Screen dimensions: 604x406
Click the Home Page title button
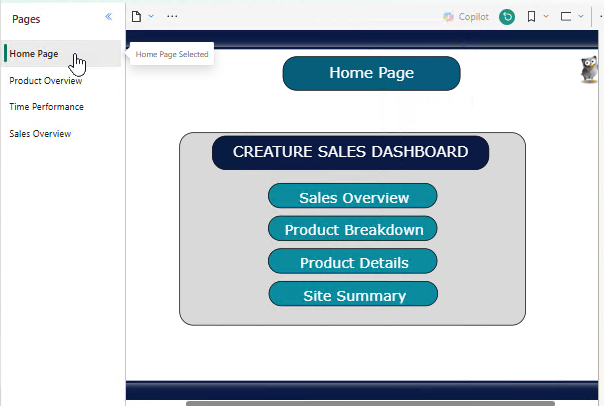(x=371, y=73)
